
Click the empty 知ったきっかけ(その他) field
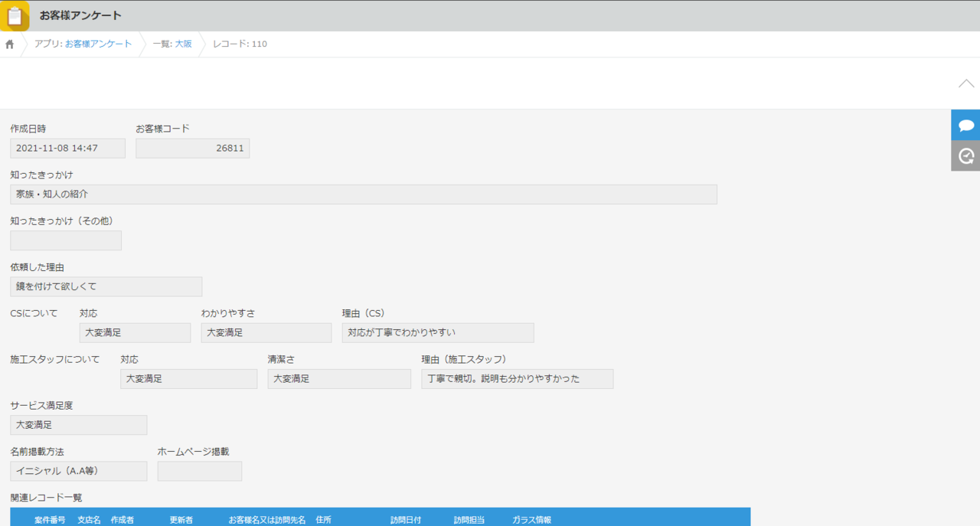66,240
